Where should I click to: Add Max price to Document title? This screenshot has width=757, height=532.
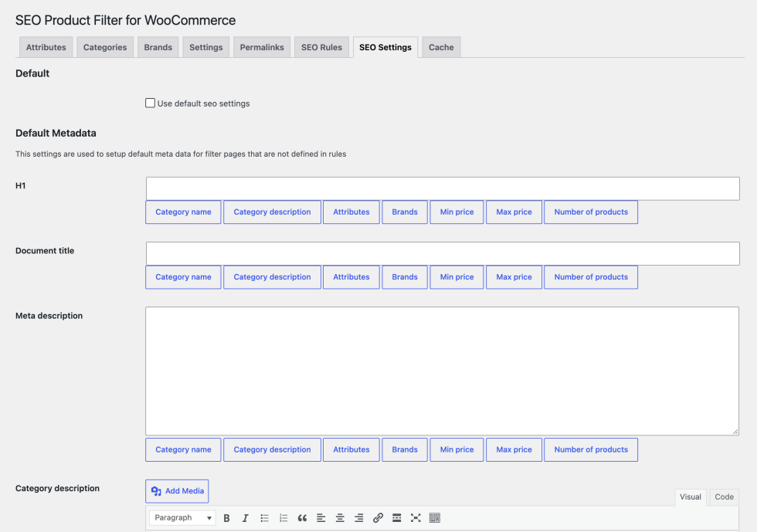pyautogui.click(x=514, y=277)
